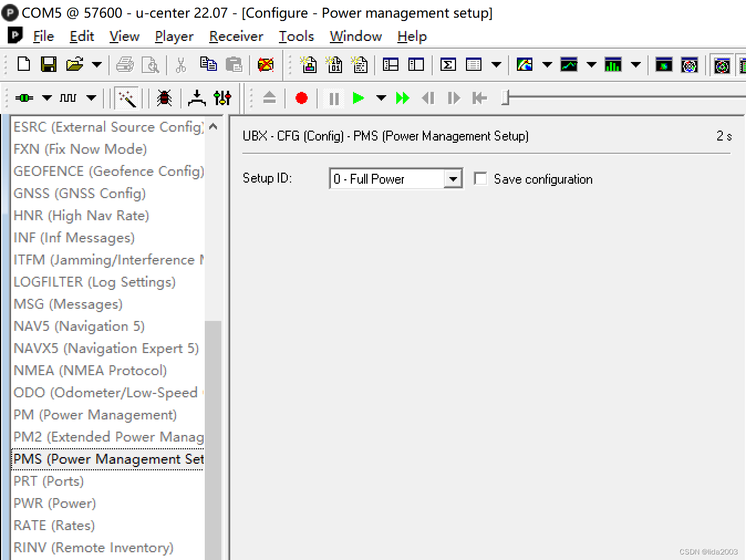Image resolution: width=746 pixels, height=560 pixels.
Task: Open the Map View icon
Action: tap(525, 65)
